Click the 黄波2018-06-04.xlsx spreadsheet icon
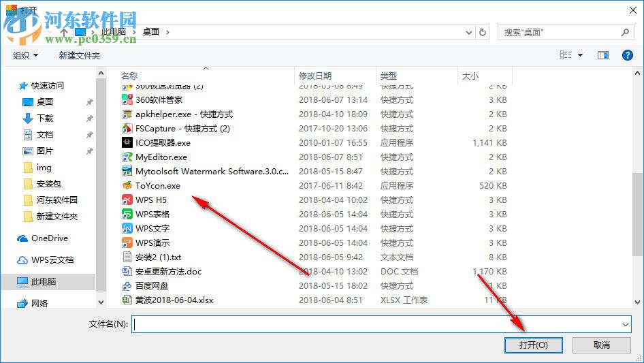The height and width of the screenshot is (363, 644). pos(127,300)
